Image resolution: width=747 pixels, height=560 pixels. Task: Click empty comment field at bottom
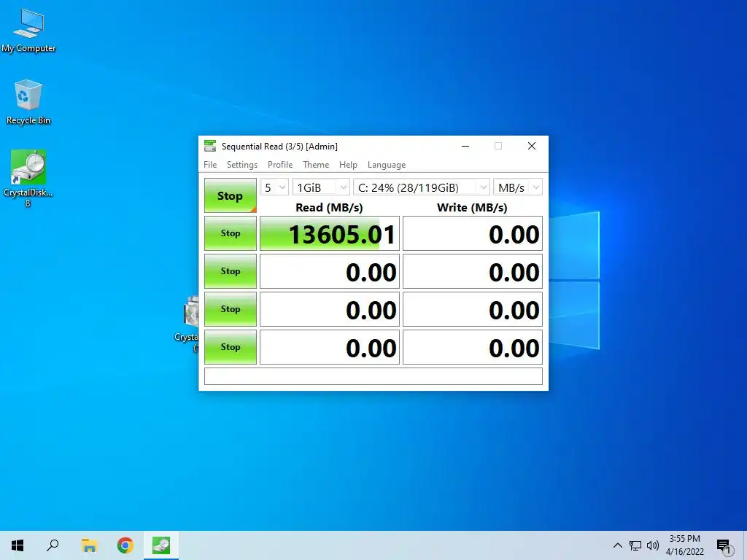(x=373, y=376)
